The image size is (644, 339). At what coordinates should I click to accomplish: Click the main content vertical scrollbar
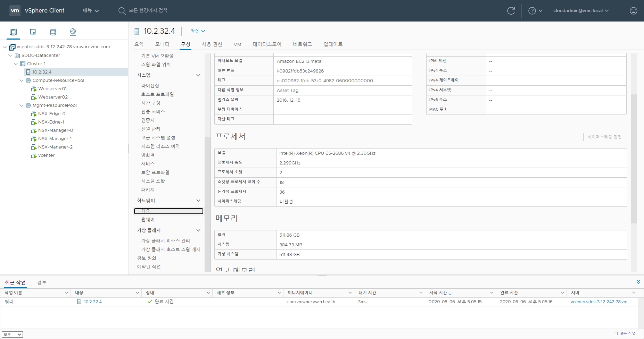pos(634,159)
